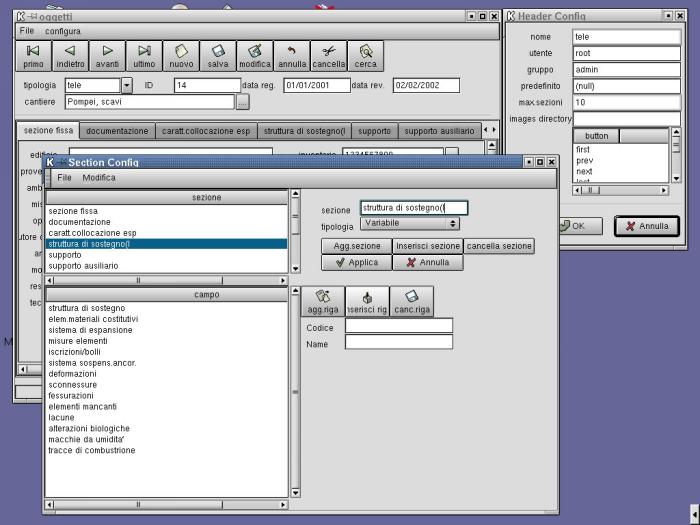Click the 'primo' first record icon

(33, 56)
